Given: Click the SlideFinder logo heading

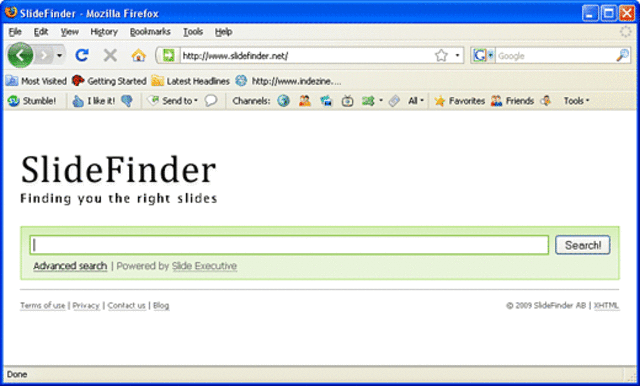Looking at the screenshot, I should pos(118,170).
